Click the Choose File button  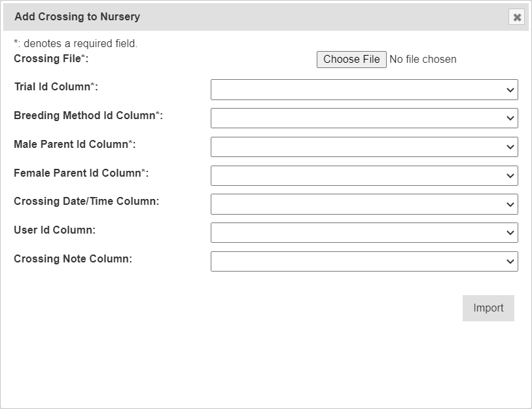click(351, 60)
